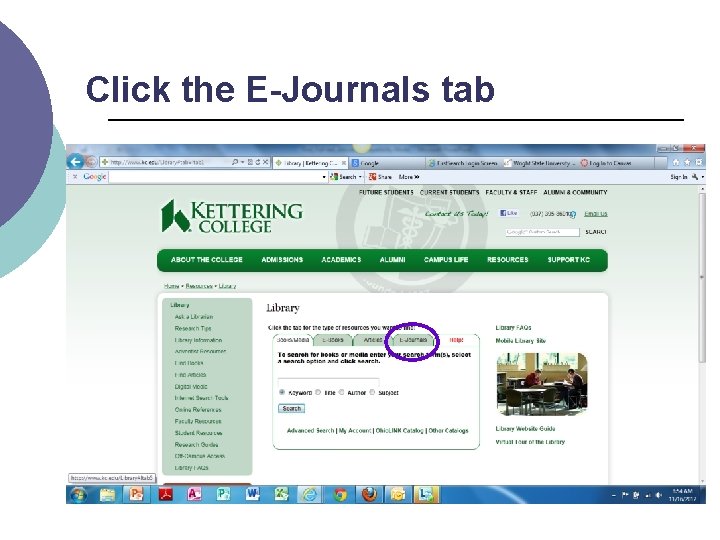Select the Subject radio button

(372, 392)
